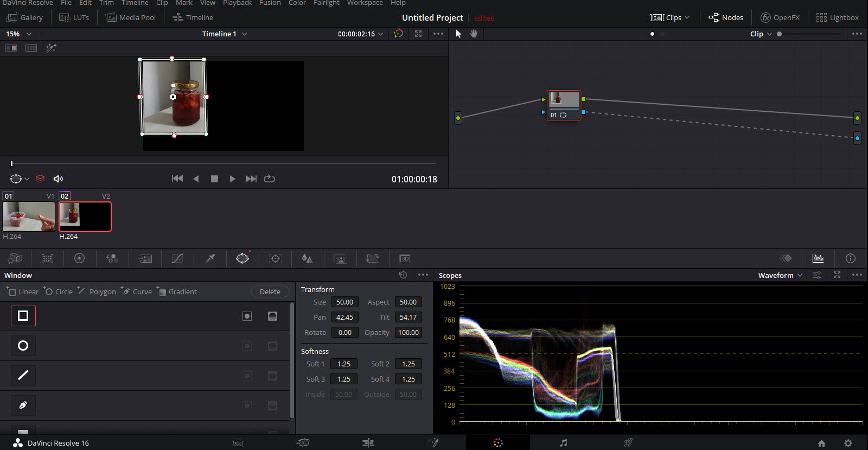Open the Fusion menu
The image size is (868, 450).
[270, 3]
